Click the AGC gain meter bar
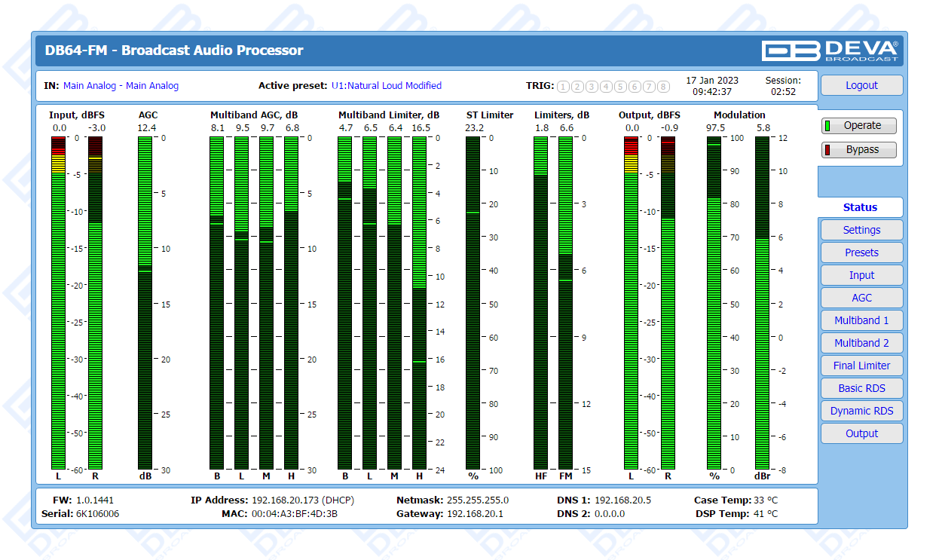The width and height of the screenshot is (939, 560). (145, 303)
